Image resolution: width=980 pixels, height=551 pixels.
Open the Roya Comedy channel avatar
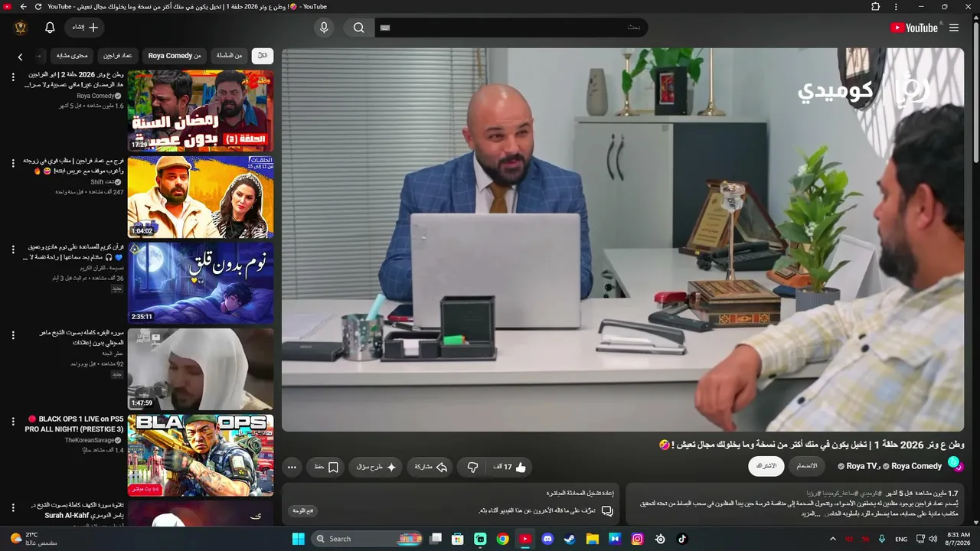pyautogui.click(x=954, y=464)
